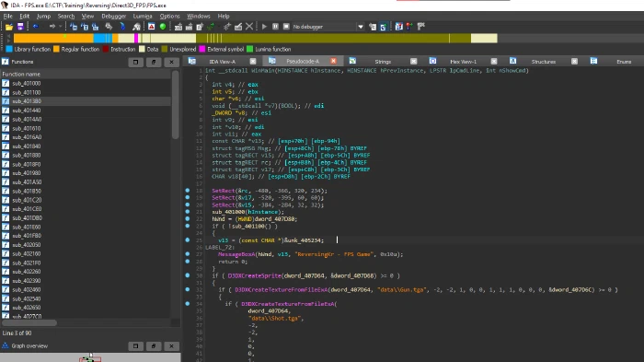The height and width of the screenshot is (362, 644).
Task: Open the forward-navigation history dropdown arrow
Action: 61,27
